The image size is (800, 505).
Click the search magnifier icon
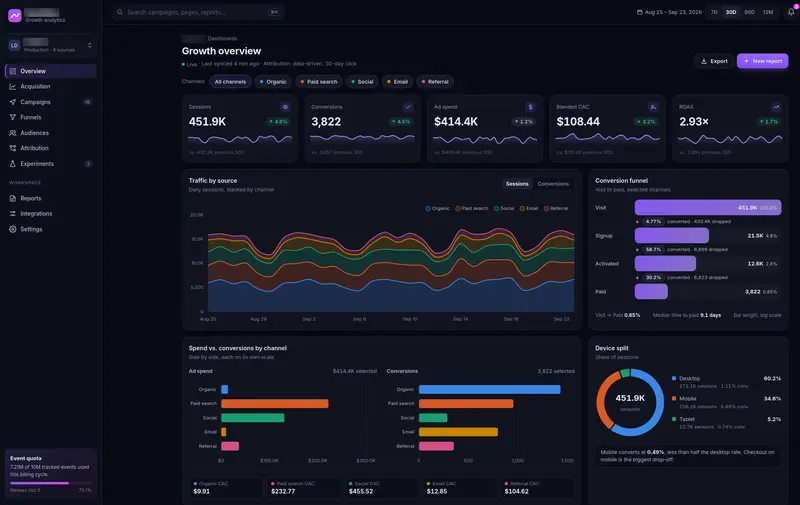(x=119, y=12)
